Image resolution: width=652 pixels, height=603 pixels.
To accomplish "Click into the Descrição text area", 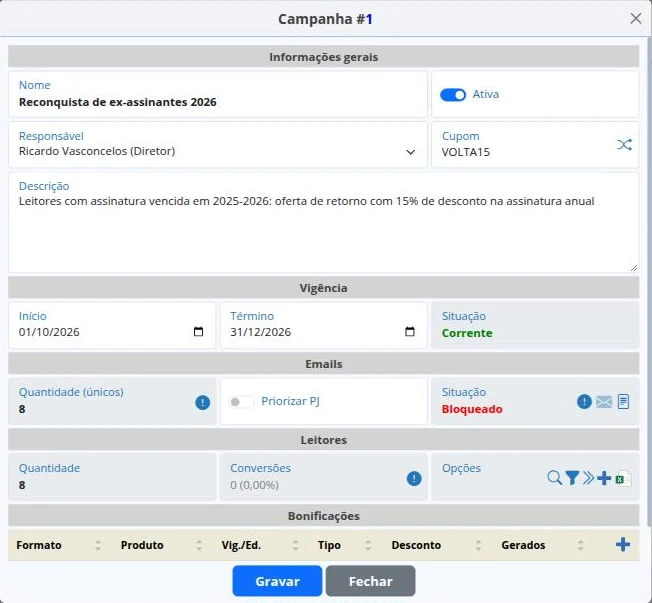I will pyautogui.click(x=324, y=223).
